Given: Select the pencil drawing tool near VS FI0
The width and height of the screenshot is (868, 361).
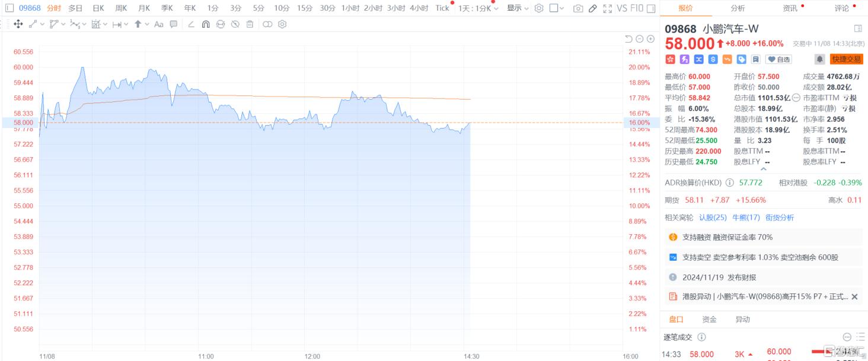Looking at the screenshot, I should click(x=592, y=8).
